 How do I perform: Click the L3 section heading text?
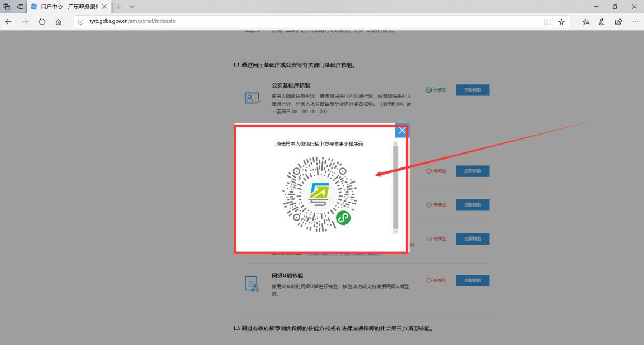point(333,329)
